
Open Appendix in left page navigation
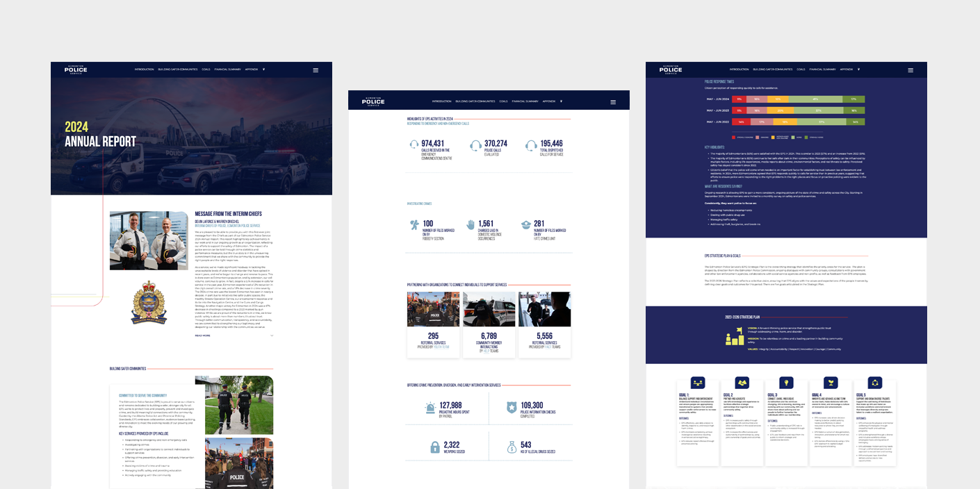(x=251, y=69)
